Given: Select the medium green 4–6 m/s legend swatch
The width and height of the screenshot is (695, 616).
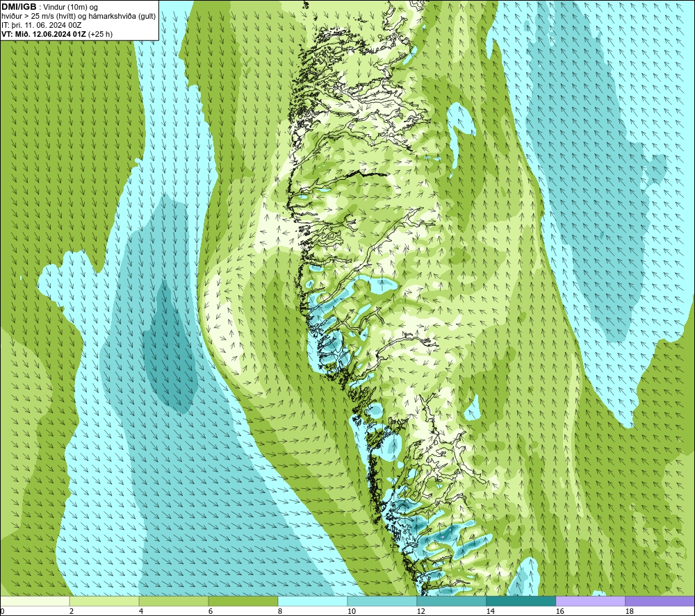Looking at the screenshot, I should (174, 601).
